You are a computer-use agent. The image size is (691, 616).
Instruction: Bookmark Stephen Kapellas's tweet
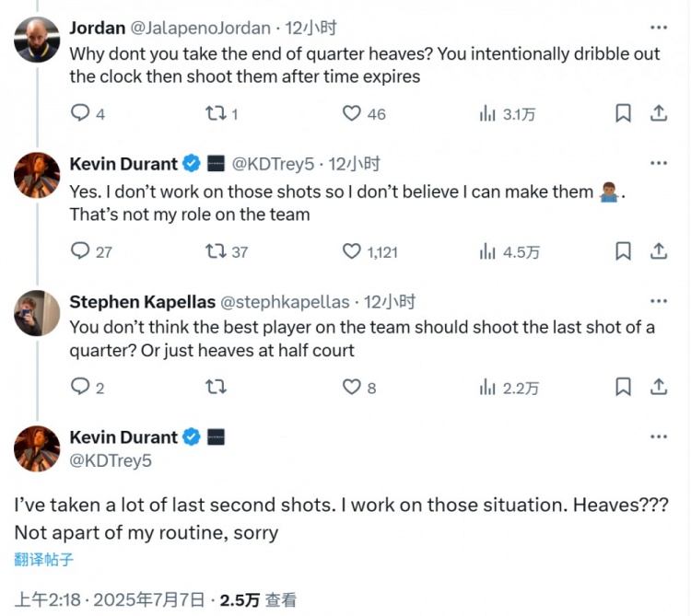pos(624,388)
